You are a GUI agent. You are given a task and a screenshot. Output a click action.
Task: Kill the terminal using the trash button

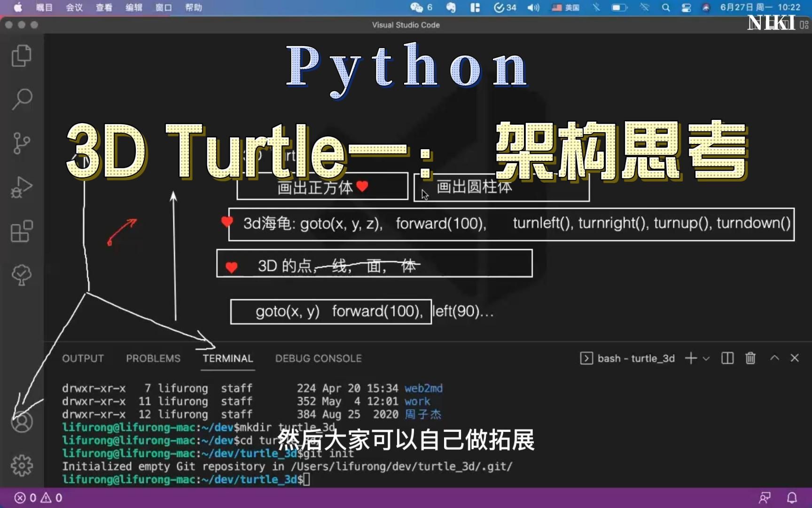coord(750,358)
